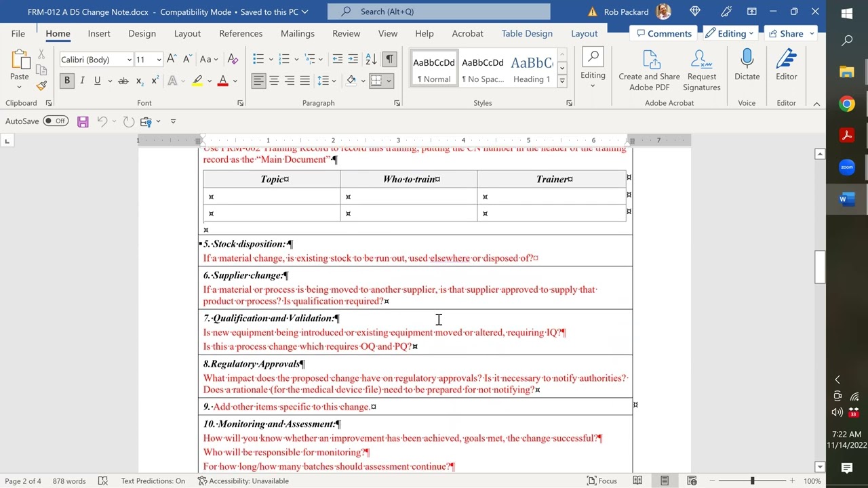The image size is (868, 488).
Task: Expand the Styles gallery
Action: coord(561,81)
